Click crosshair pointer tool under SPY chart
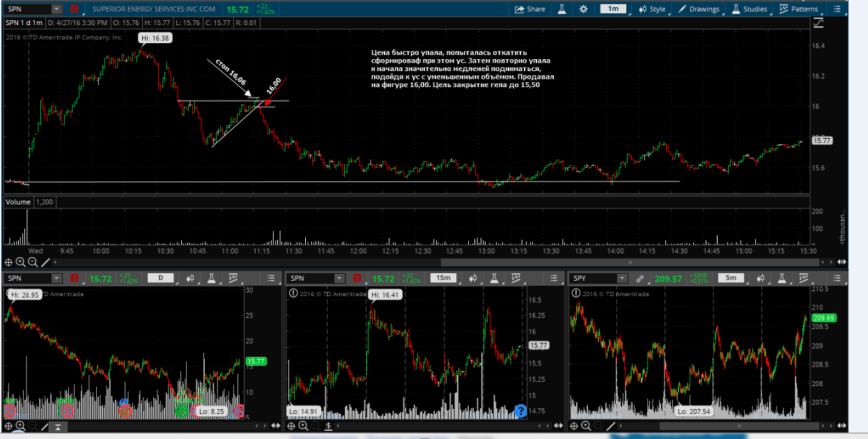 click(575, 426)
